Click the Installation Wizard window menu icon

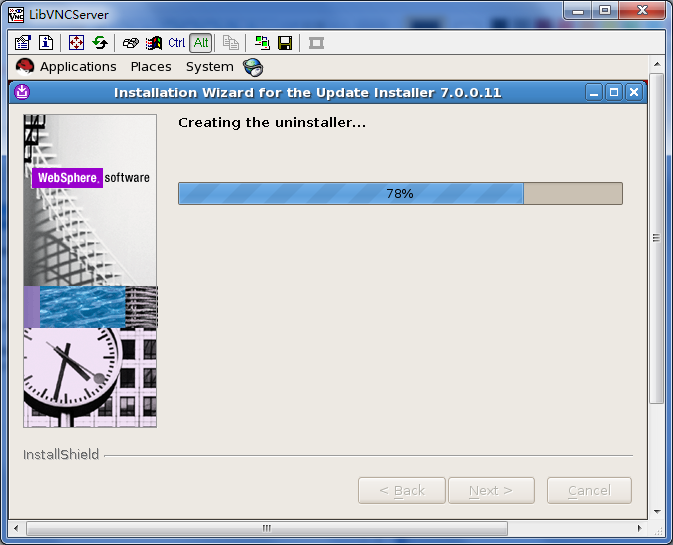tap(22, 92)
